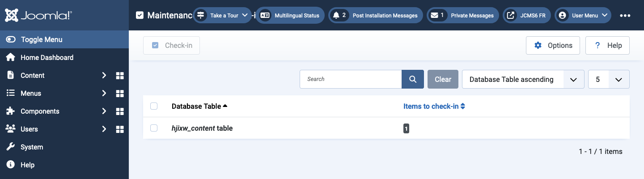Screen dimensions: 644x179
Task: Expand the Users submenu chevron
Action: pyautogui.click(x=104, y=129)
